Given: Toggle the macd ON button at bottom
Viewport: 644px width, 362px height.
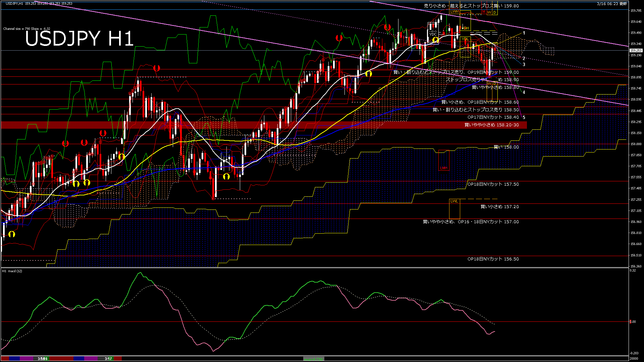Looking at the screenshot, I should (x=314, y=359).
